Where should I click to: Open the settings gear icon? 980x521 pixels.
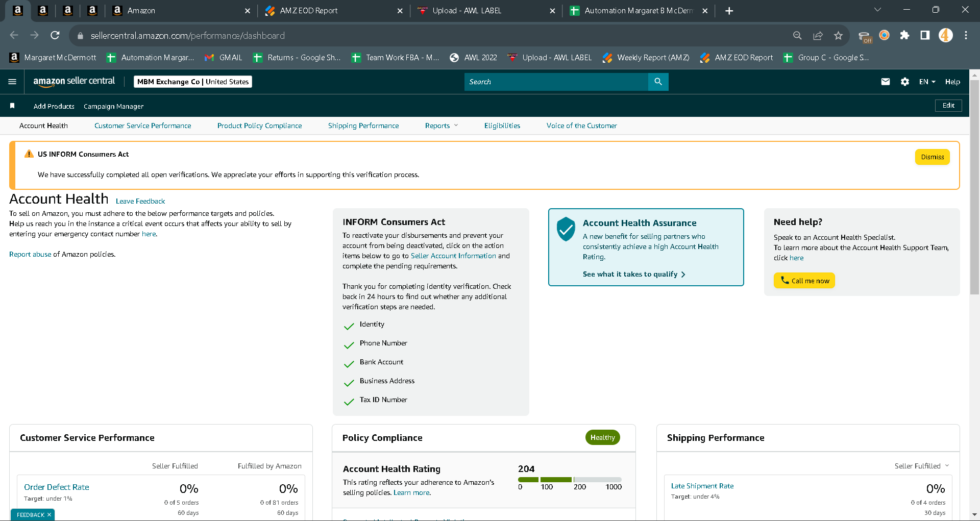[x=905, y=82]
